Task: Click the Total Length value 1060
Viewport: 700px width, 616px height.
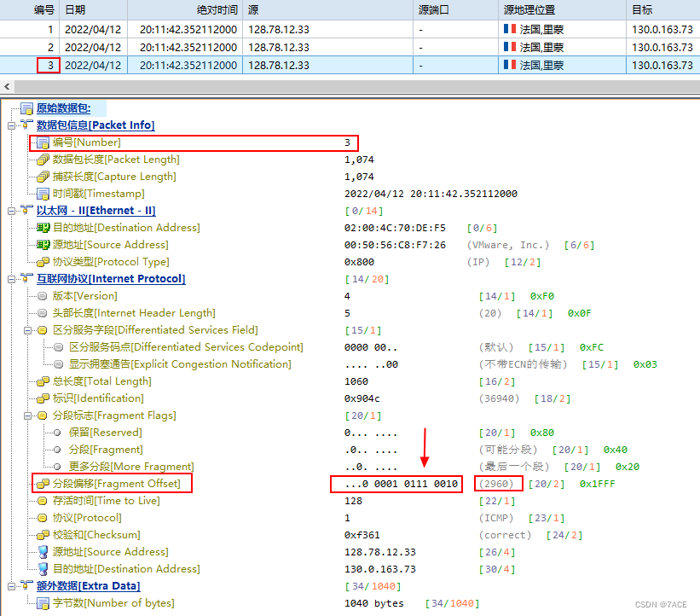Action: [x=356, y=381]
